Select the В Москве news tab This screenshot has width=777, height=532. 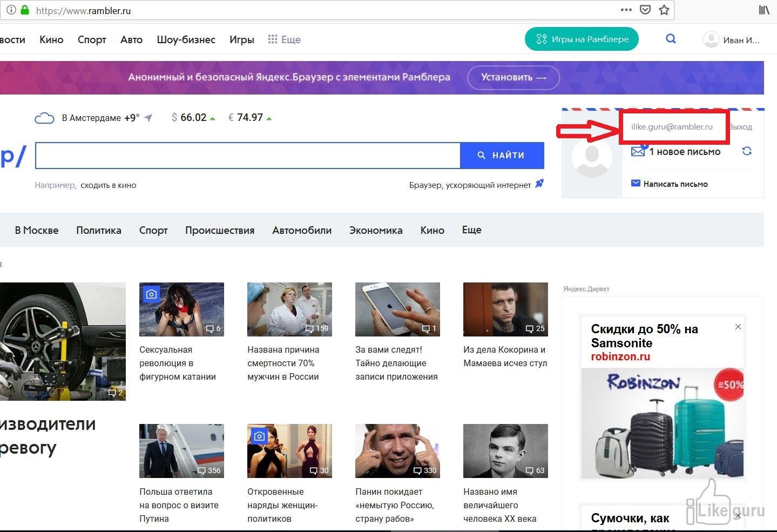37,230
